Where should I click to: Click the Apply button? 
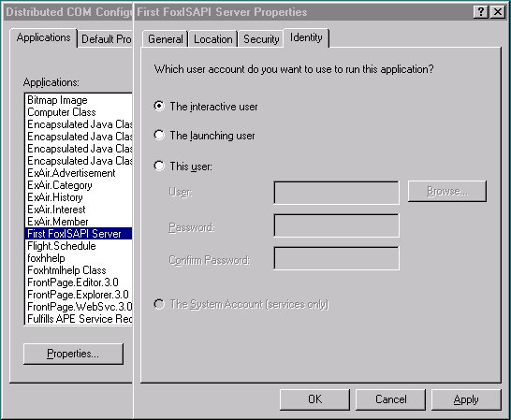pyautogui.click(x=466, y=399)
